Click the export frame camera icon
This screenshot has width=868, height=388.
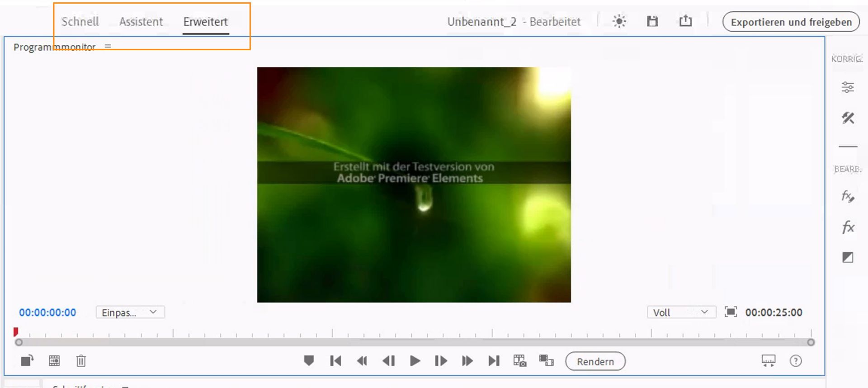[520, 360]
